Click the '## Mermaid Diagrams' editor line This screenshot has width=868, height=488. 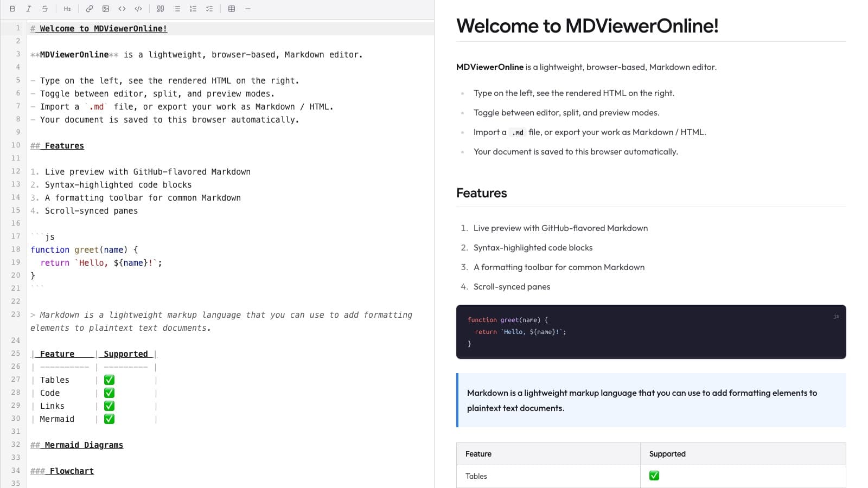point(76,445)
